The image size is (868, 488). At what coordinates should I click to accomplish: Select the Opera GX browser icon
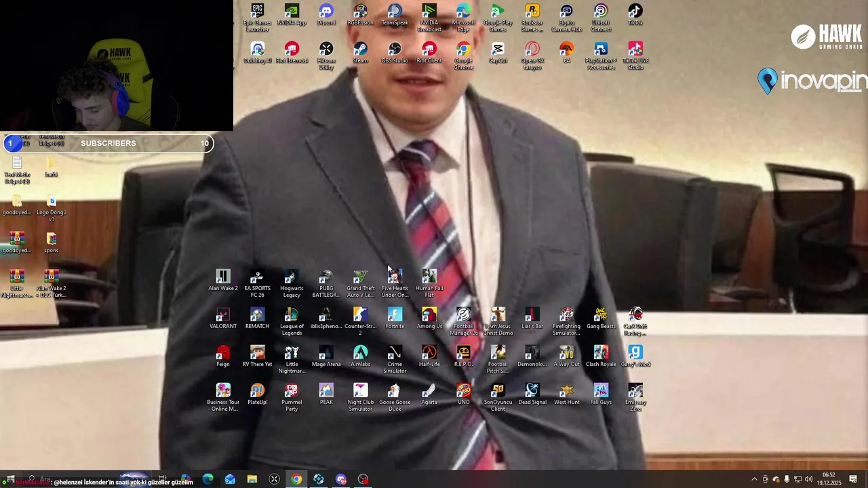click(x=532, y=56)
